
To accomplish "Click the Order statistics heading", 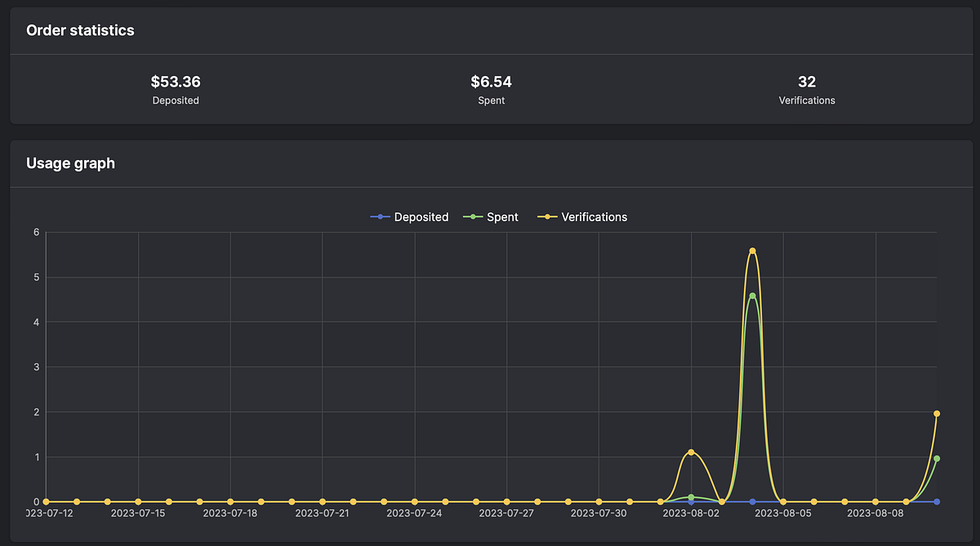I will pyautogui.click(x=80, y=30).
